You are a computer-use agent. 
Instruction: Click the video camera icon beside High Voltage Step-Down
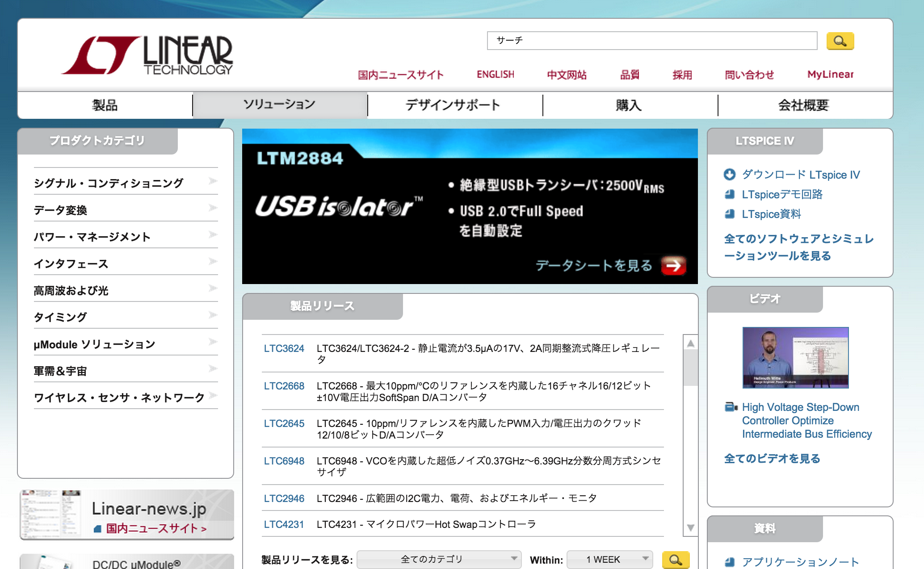click(x=731, y=407)
